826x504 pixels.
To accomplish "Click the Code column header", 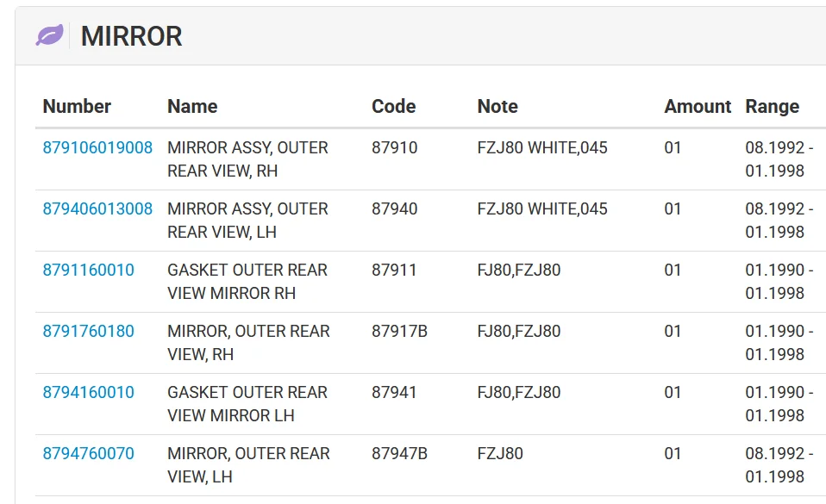I will pyautogui.click(x=393, y=106).
